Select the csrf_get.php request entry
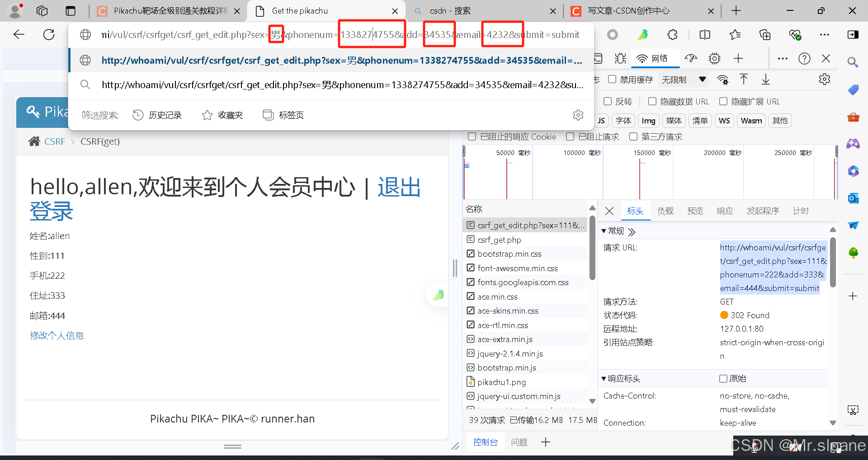Screen dimensions: 868x460 tap(498, 239)
